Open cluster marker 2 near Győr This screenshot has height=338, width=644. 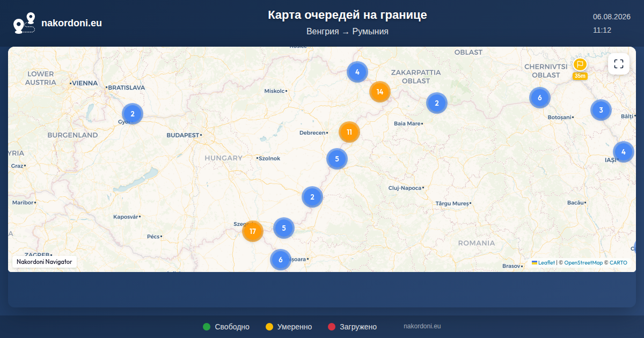click(132, 114)
